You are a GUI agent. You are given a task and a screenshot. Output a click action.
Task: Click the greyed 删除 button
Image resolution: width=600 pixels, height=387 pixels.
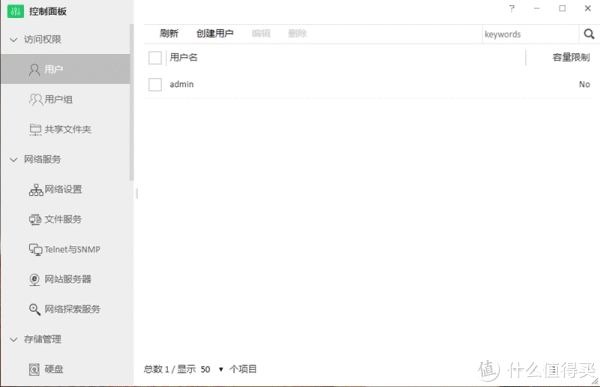[297, 34]
